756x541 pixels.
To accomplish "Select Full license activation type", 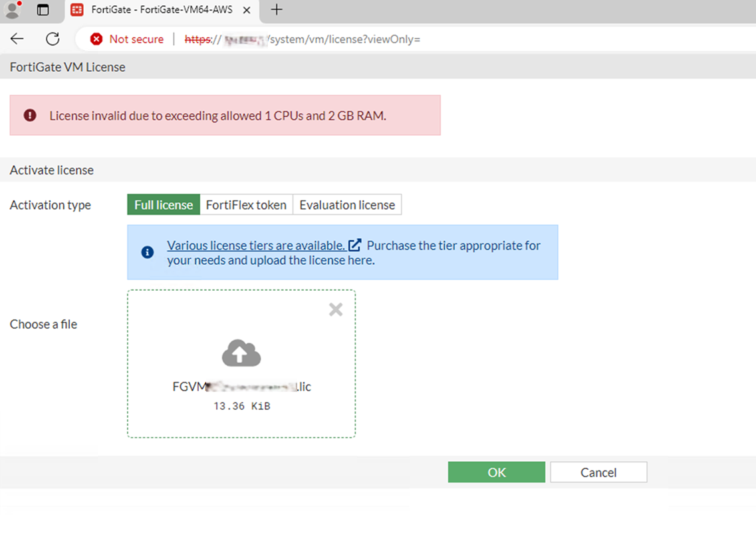I will (x=164, y=205).
